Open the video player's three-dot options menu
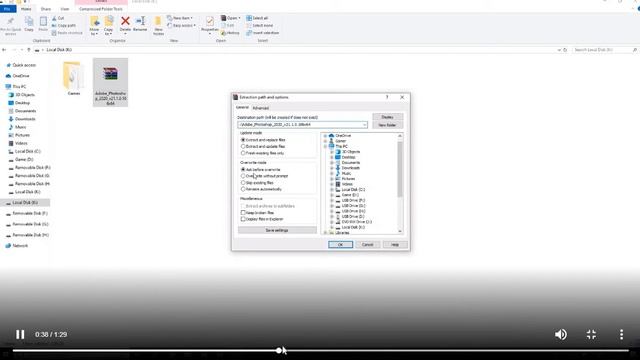The height and width of the screenshot is (360, 640). [621, 335]
